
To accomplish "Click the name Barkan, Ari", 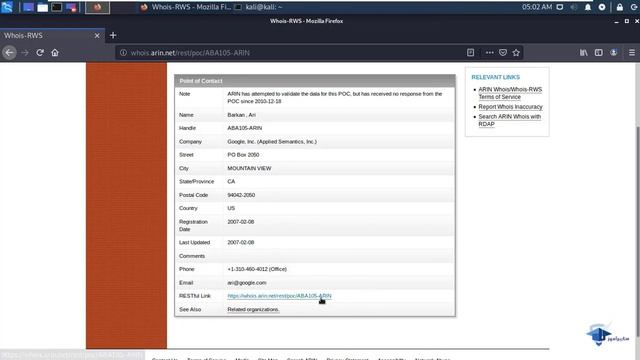I will [x=241, y=115].
